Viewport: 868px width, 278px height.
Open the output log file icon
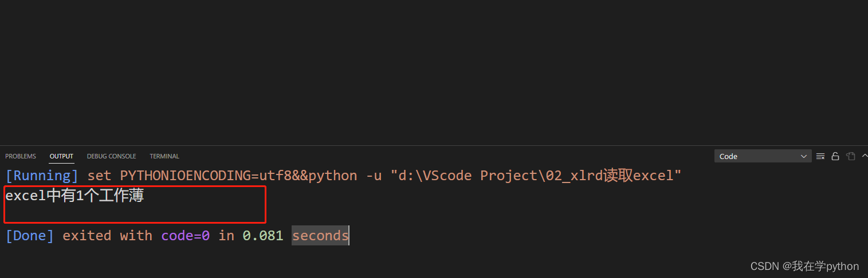(x=850, y=156)
